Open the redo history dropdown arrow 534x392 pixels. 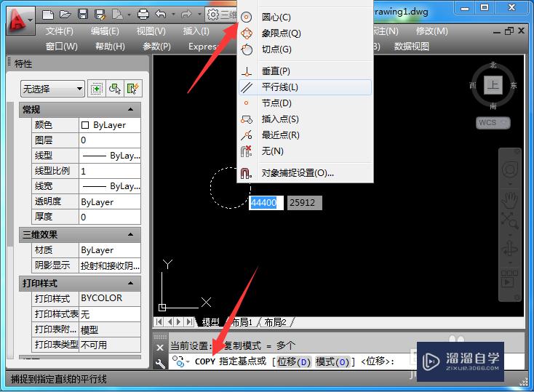click(x=199, y=15)
